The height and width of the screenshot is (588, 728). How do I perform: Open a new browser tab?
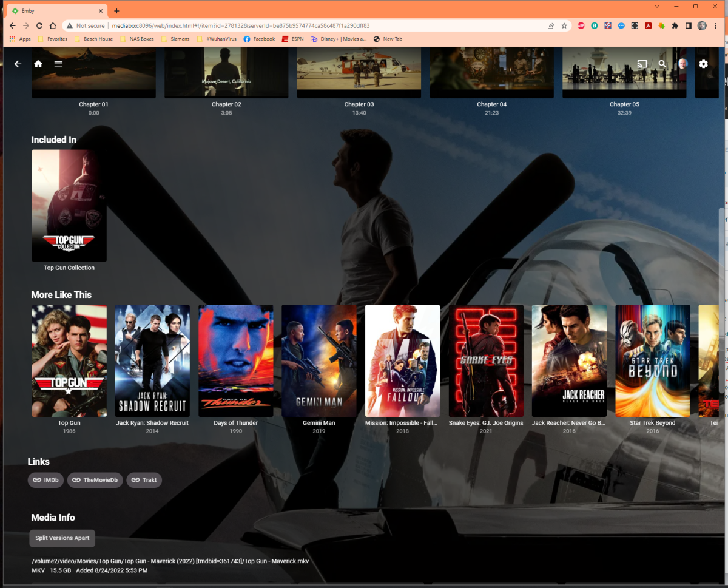[116, 11]
